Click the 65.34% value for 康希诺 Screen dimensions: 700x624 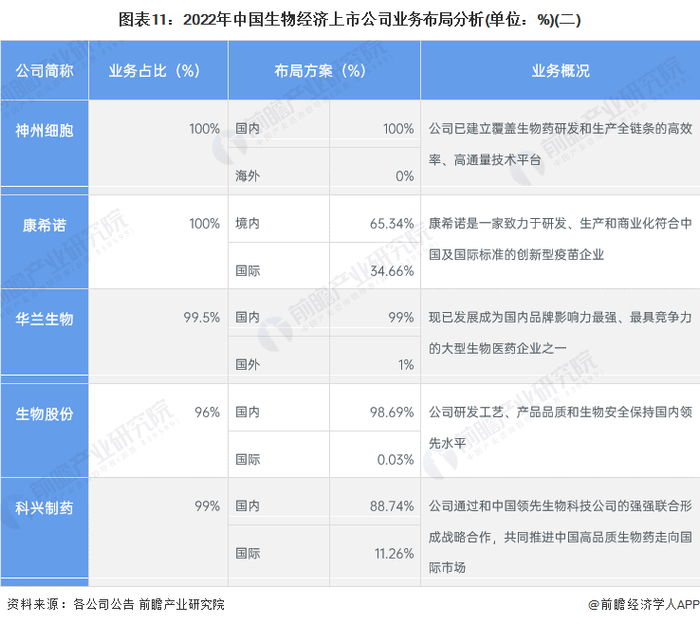[392, 224]
